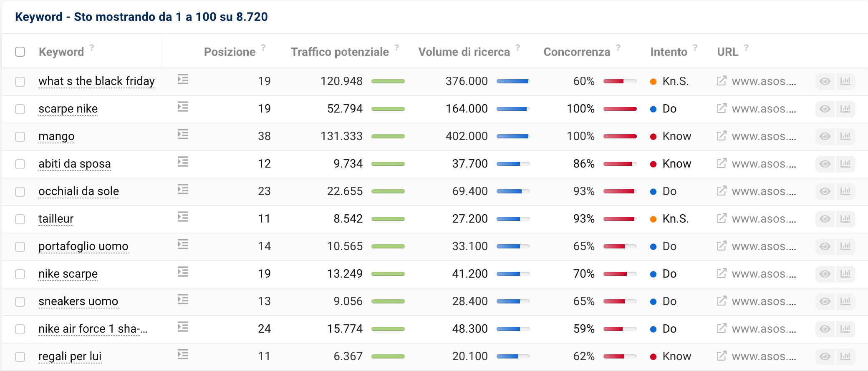Click red competition bar for 'abiti da sposa'
Viewport: 868px width, 371px height.
[620, 164]
